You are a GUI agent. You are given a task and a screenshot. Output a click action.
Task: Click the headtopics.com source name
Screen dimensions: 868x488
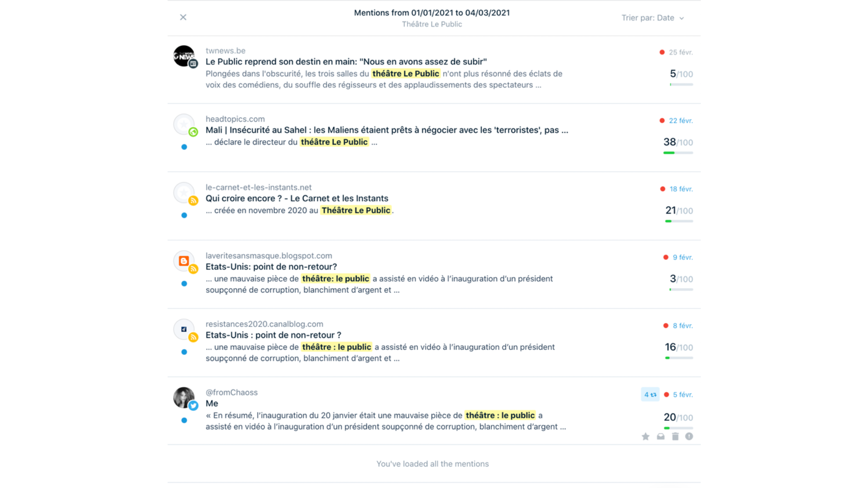coord(235,119)
